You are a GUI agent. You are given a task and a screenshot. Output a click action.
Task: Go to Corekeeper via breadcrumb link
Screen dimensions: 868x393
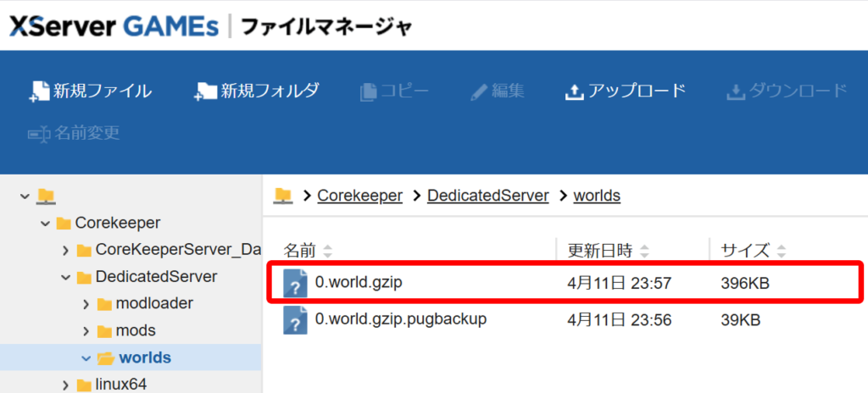coord(359,196)
